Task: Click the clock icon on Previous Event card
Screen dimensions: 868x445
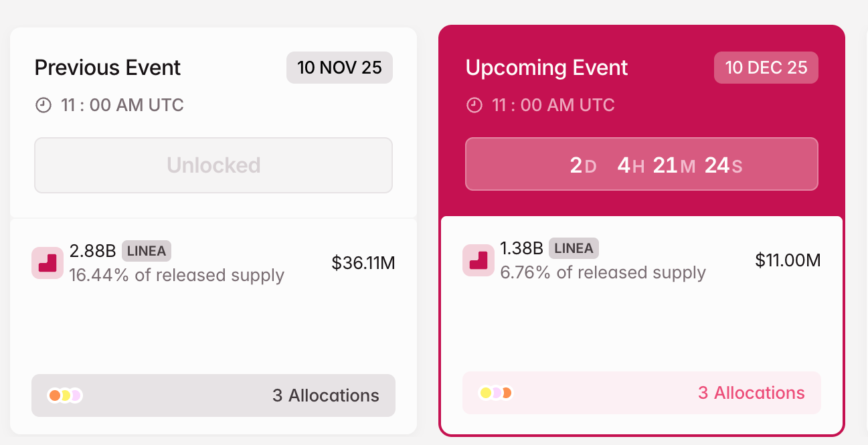Action: tap(44, 104)
